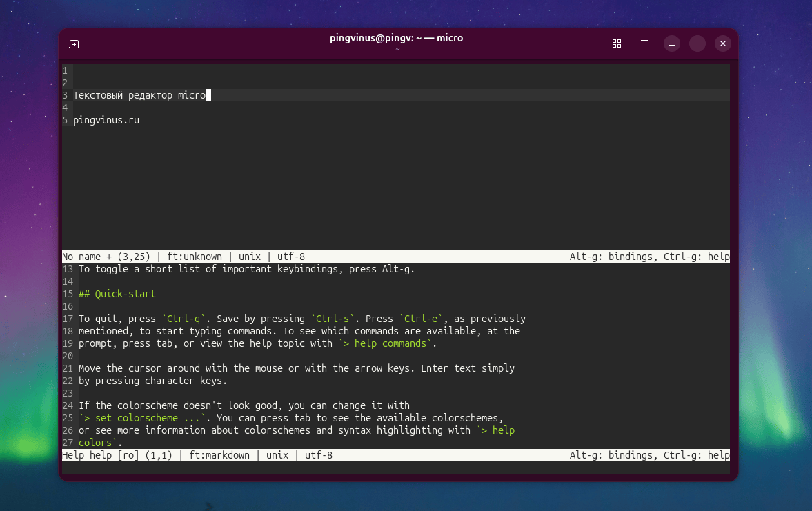The image size is (812, 511).
Task: Show the tab overview grid
Action: (x=616, y=43)
